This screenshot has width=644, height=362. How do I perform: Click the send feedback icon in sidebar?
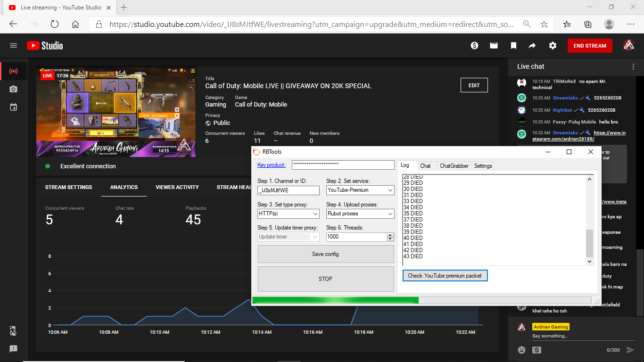tap(13, 349)
